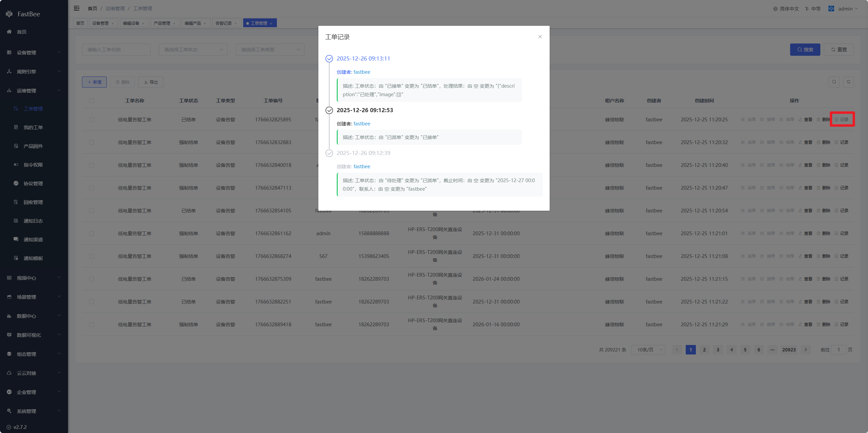Go to page 2 in pagination

click(704, 350)
